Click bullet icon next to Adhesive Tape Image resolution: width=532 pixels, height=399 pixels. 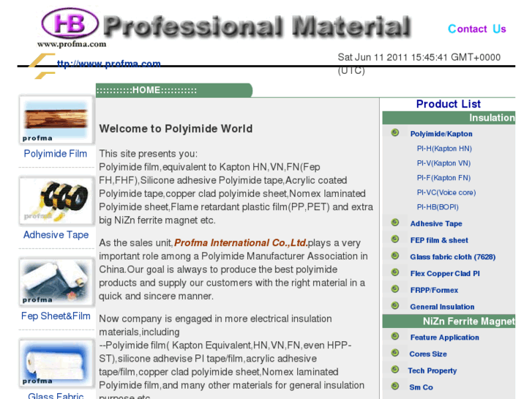pyautogui.click(x=395, y=223)
